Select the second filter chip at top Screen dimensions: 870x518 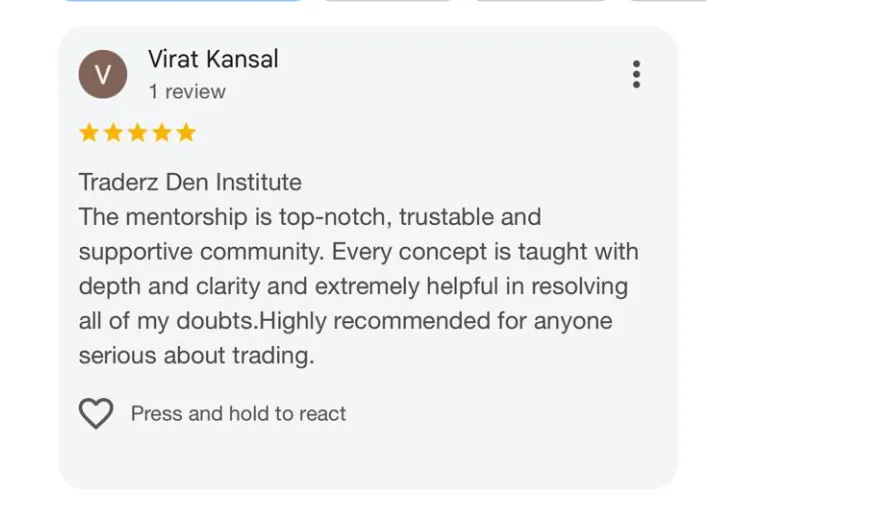coord(388,1)
